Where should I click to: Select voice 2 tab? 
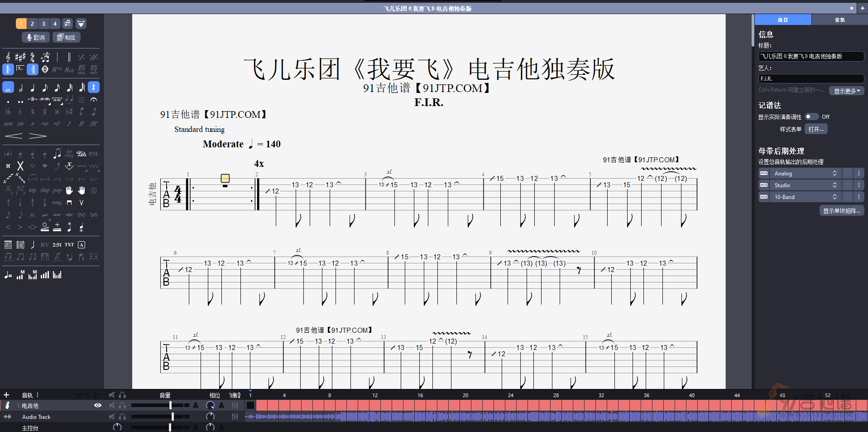(x=32, y=24)
